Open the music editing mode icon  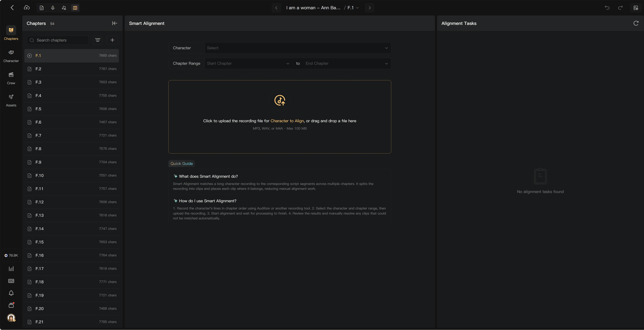[x=64, y=8]
